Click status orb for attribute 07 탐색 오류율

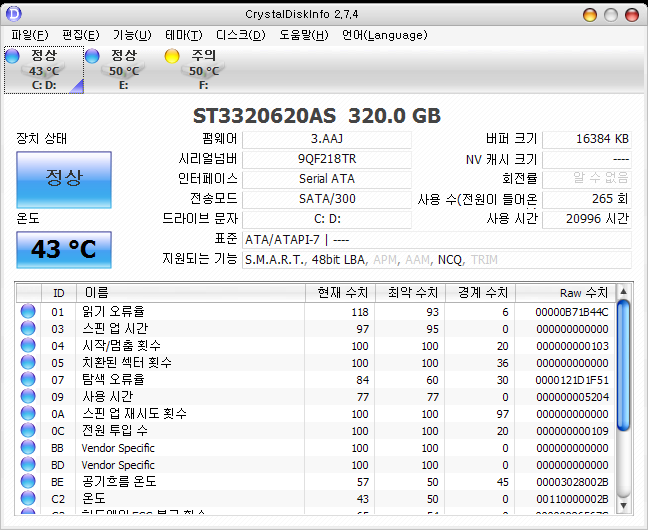coord(28,379)
